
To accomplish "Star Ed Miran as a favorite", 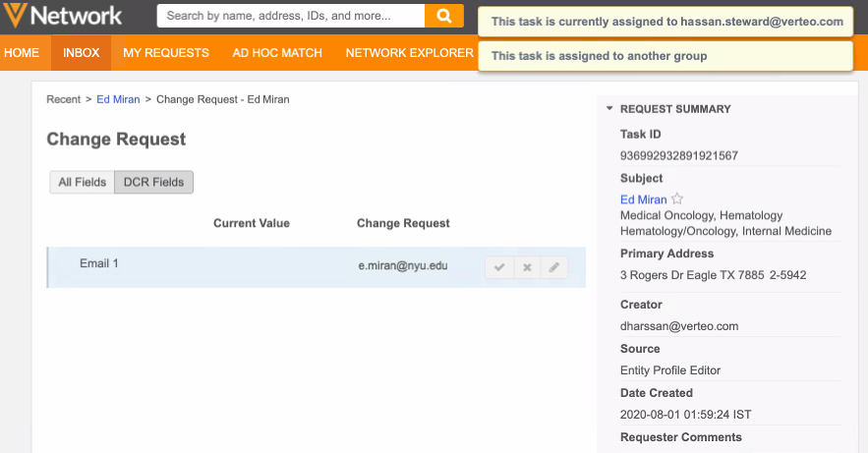I will pos(677,199).
